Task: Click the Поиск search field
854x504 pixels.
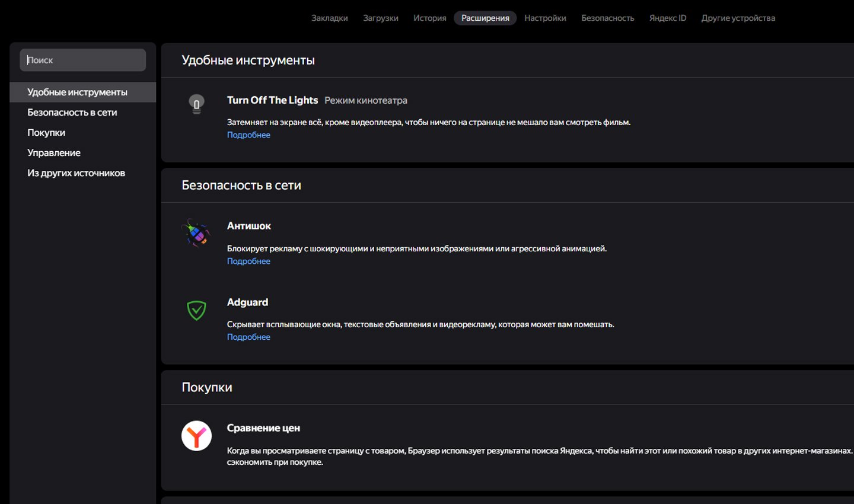Action: click(82, 60)
